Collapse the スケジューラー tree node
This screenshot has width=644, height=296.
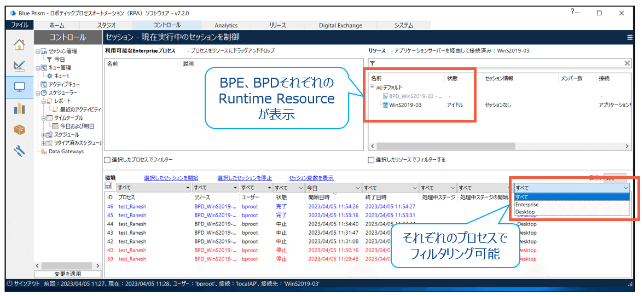click(38, 93)
